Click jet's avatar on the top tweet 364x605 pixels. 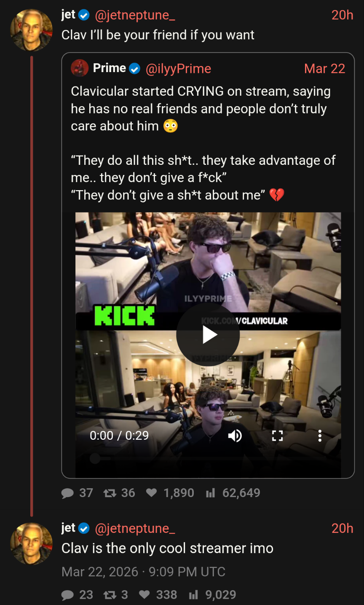click(32, 30)
